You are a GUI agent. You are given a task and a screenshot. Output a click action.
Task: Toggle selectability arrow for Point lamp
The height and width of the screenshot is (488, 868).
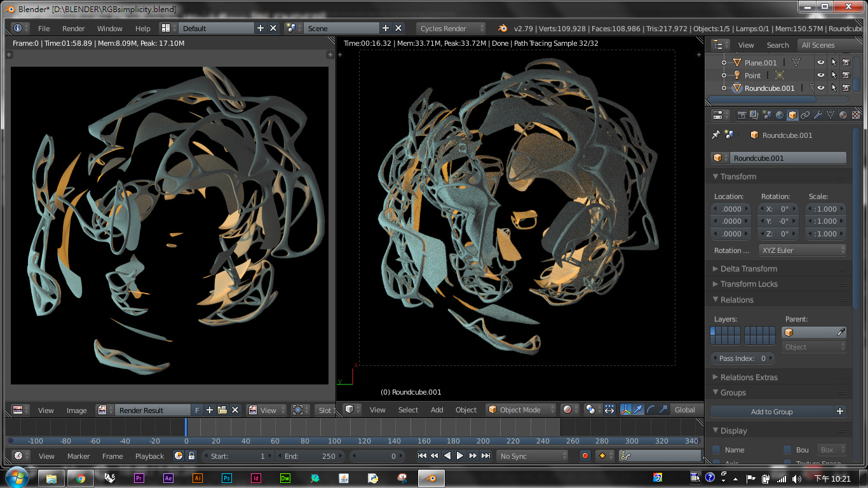click(x=834, y=75)
